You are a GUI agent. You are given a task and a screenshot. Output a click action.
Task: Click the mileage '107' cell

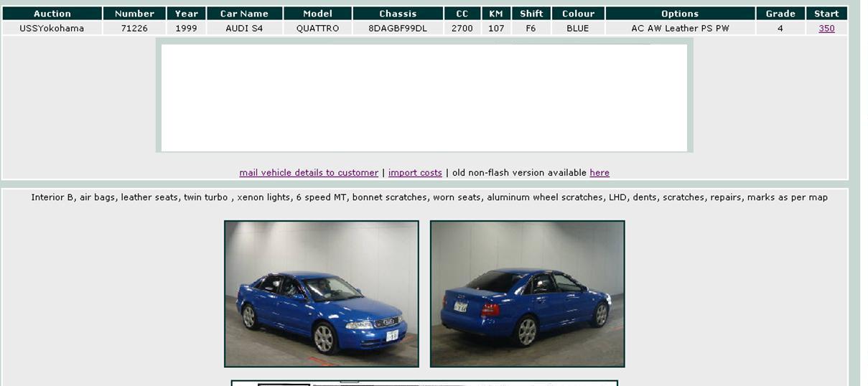(496, 29)
